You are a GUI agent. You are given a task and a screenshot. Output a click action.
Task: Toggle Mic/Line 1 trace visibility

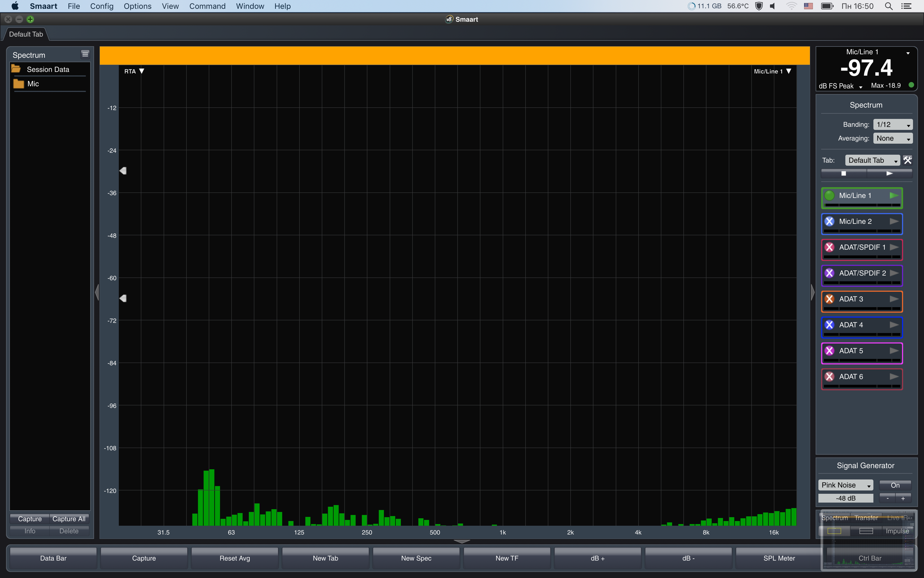(x=829, y=195)
